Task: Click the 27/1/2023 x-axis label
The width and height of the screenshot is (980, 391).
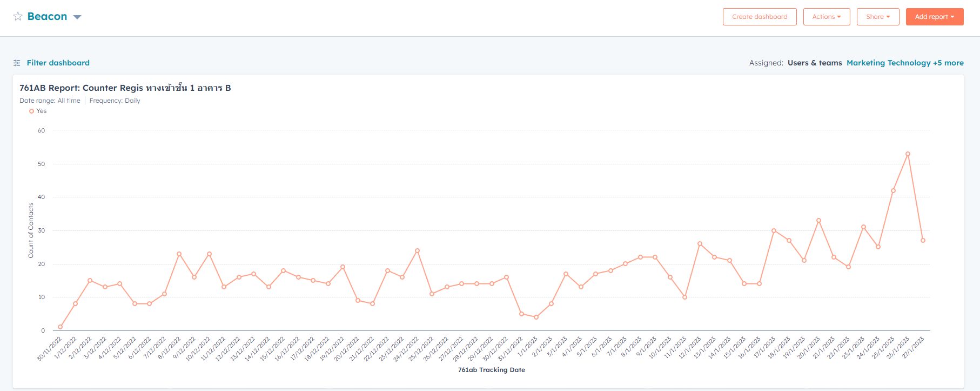Action: pyautogui.click(x=913, y=348)
